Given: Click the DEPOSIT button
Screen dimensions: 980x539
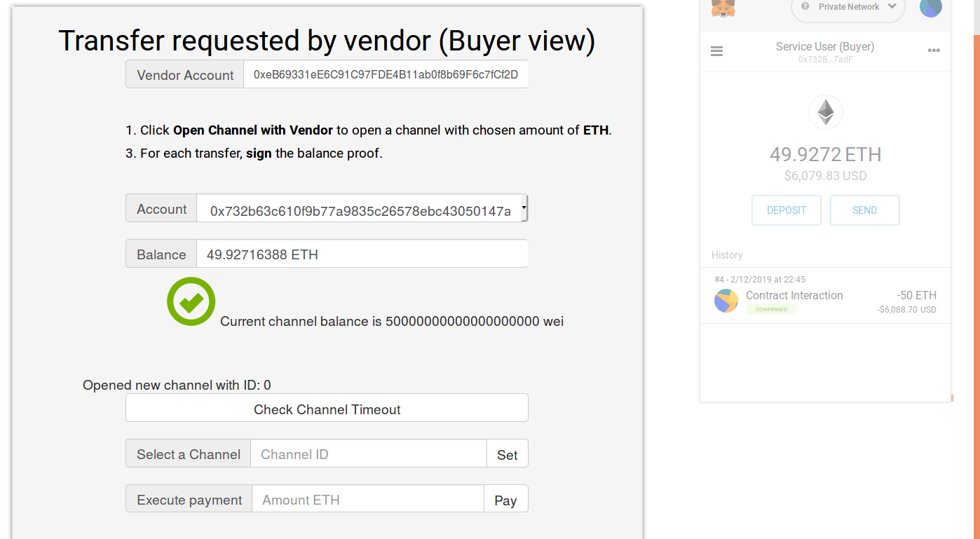Looking at the screenshot, I should (x=787, y=210).
